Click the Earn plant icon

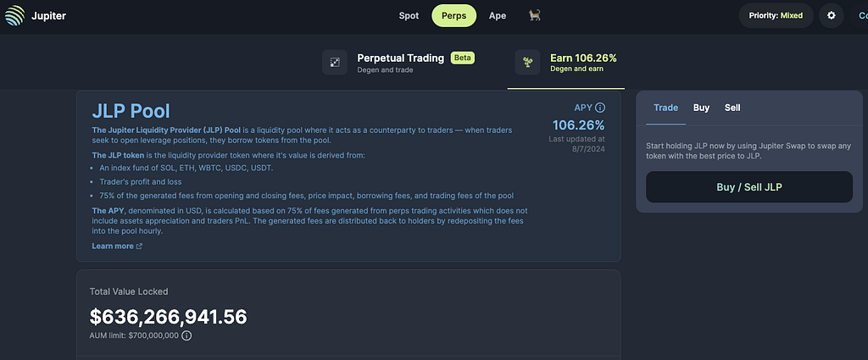click(x=528, y=63)
